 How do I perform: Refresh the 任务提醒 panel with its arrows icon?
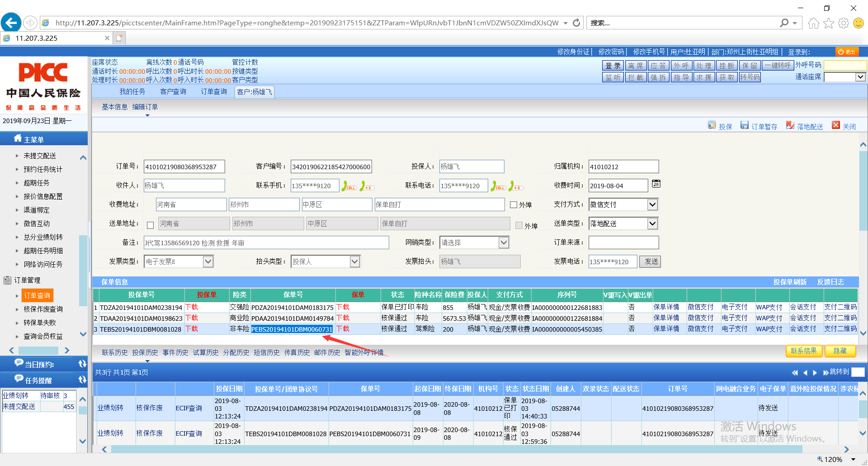click(82, 380)
